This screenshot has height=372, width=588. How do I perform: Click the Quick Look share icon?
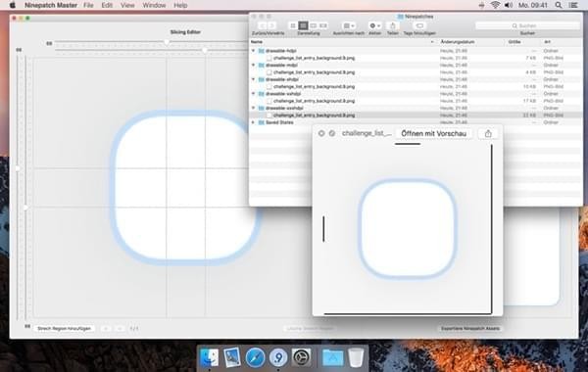click(x=488, y=133)
